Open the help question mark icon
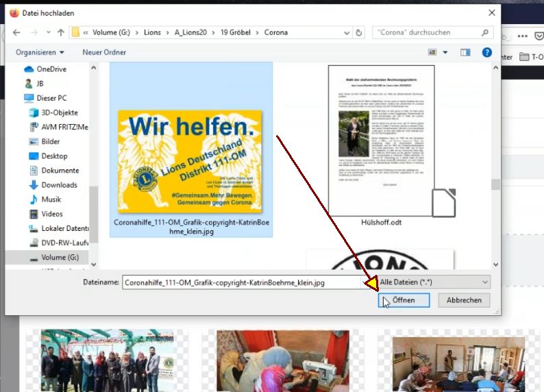544x392 pixels. (x=486, y=52)
